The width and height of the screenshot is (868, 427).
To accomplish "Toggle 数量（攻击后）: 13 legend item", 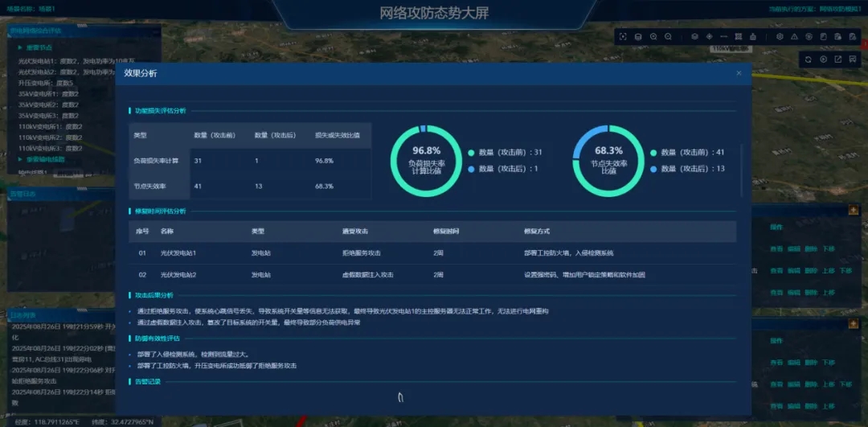I will (685, 169).
